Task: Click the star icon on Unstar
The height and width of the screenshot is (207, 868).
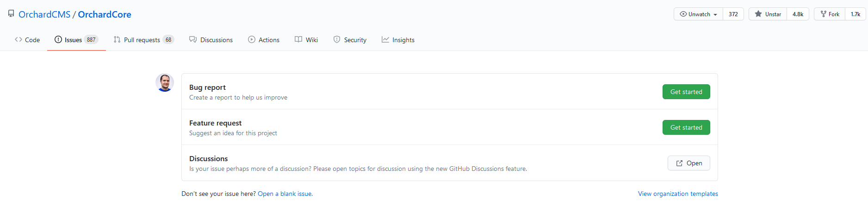Action: coord(758,14)
